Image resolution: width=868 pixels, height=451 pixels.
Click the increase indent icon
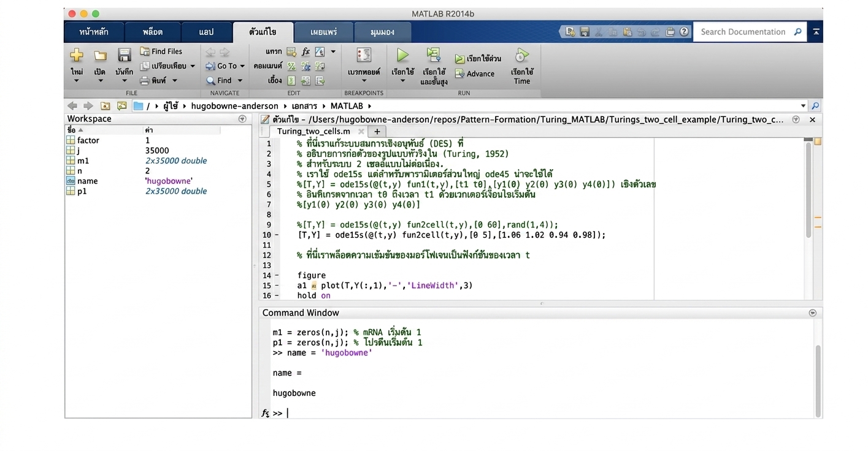click(x=305, y=80)
